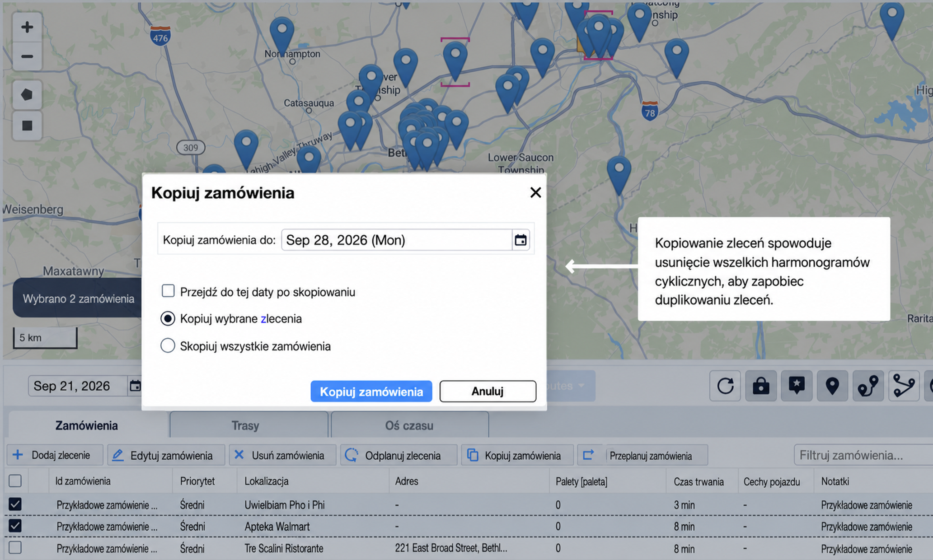The height and width of the screenshot is (560, 933).
Task: Click Odplanuj zlecenia in the toolbar
Action: pos(399,455)
